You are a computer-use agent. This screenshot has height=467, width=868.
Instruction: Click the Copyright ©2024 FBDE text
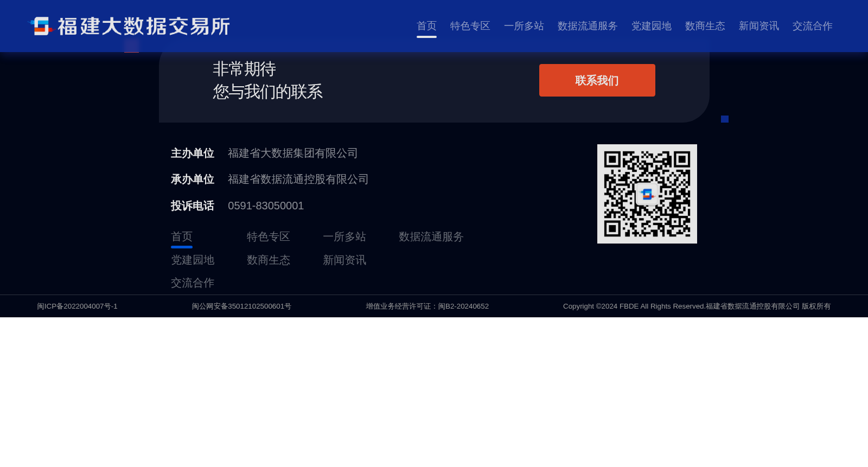click(x=697, y=306)
